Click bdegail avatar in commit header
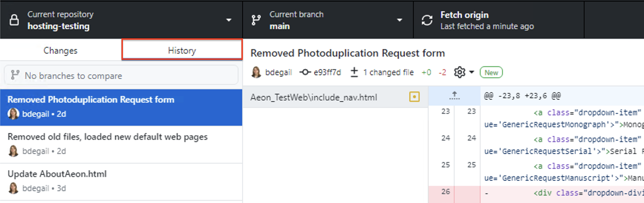This screenshot has height=203, width=644. [x=256, y=72]
